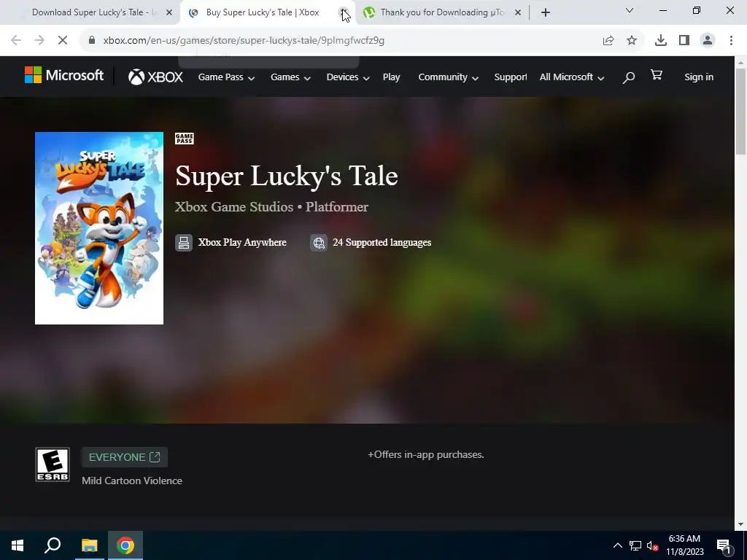Stop loading the page
Viewport: 747px width, 560px height.
pos(63,41)
